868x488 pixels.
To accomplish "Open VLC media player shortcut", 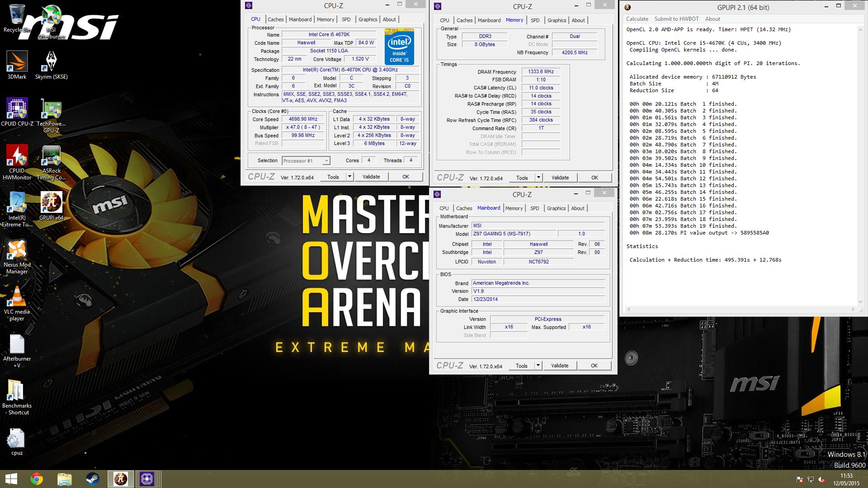I will [x=17, y=304].
